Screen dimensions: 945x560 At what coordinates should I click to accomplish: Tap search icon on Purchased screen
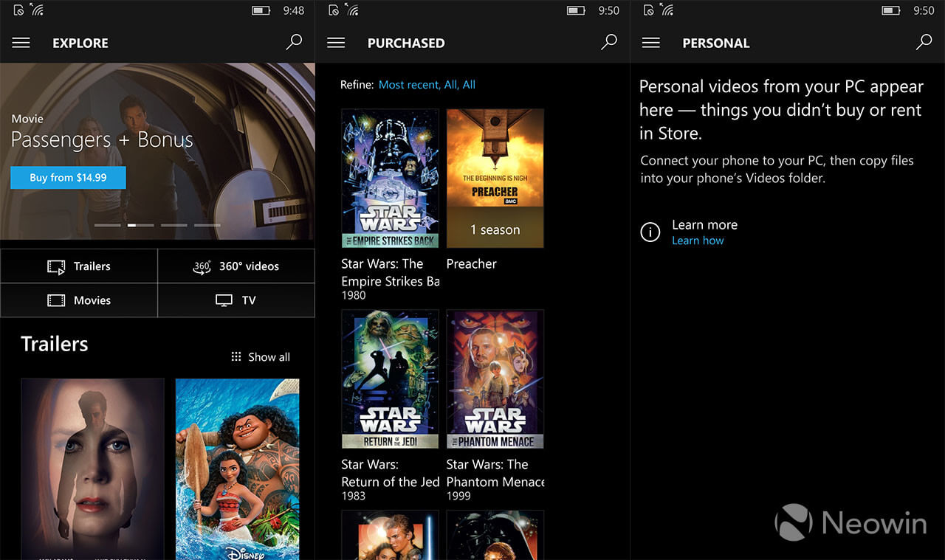click(609, 42)
